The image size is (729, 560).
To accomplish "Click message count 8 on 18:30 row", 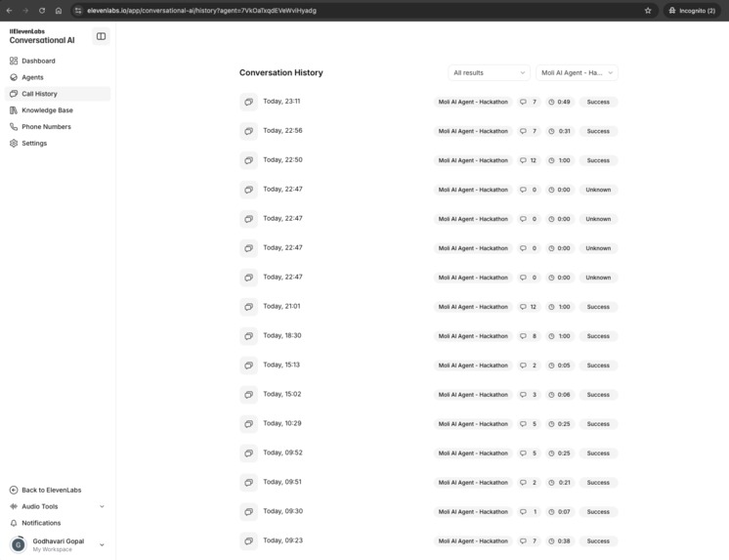I will pyautogui.click(x=529, y=336).
